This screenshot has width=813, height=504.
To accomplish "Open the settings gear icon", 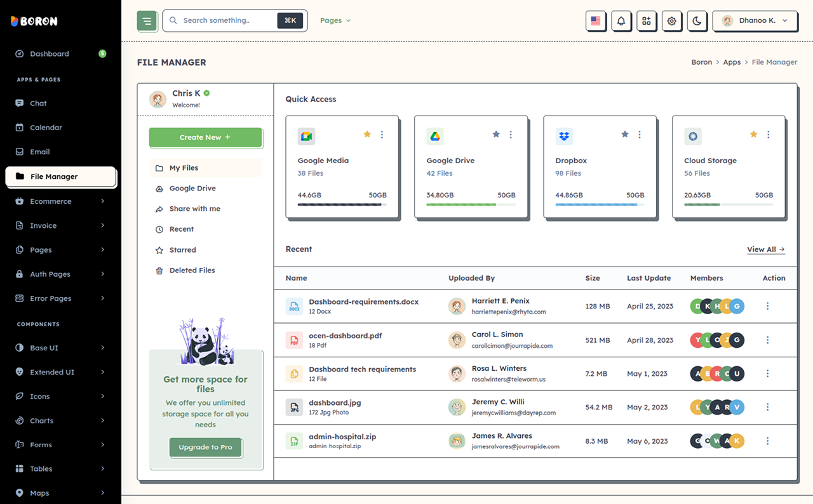I will click(x=671, y=20).
